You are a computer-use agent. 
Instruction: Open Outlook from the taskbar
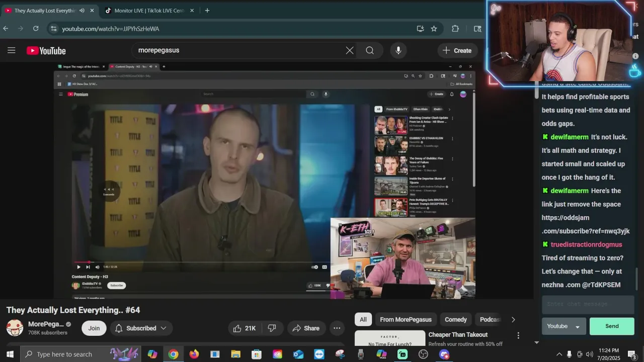pyautogui.click(x=298, y=354)
